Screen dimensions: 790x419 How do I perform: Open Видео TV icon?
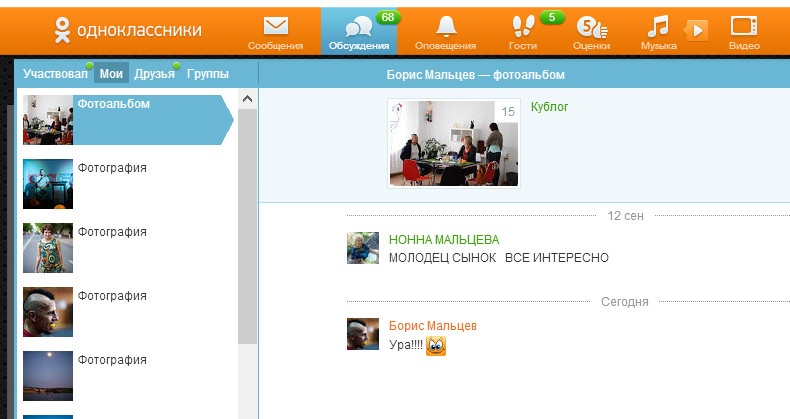click(744, 26)
